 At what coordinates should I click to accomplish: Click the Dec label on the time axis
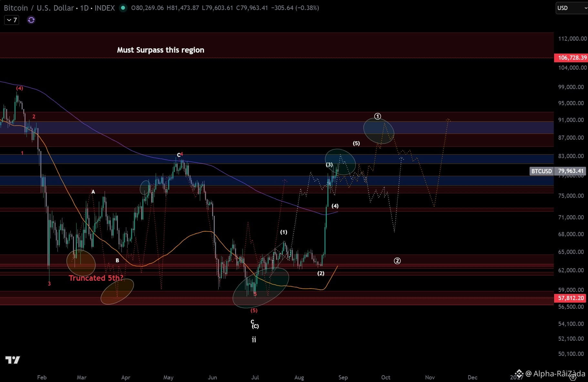(x=473, y=377)
